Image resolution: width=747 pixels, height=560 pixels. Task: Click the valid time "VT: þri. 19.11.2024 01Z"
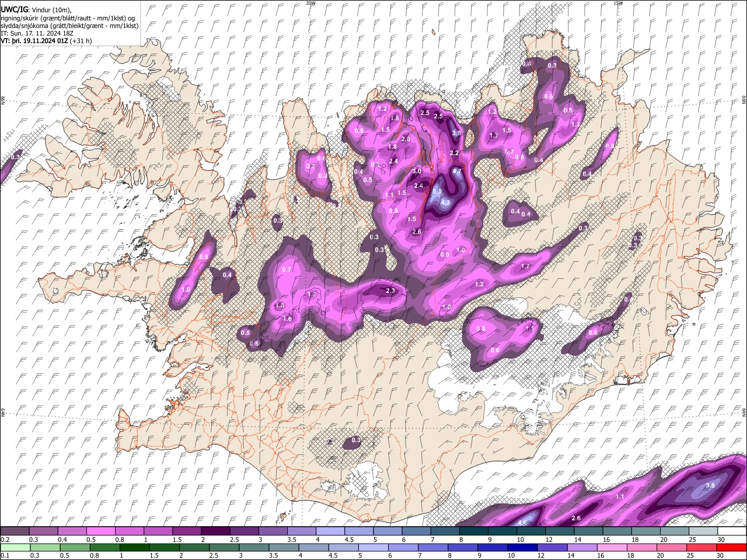(x=34, y=41)
